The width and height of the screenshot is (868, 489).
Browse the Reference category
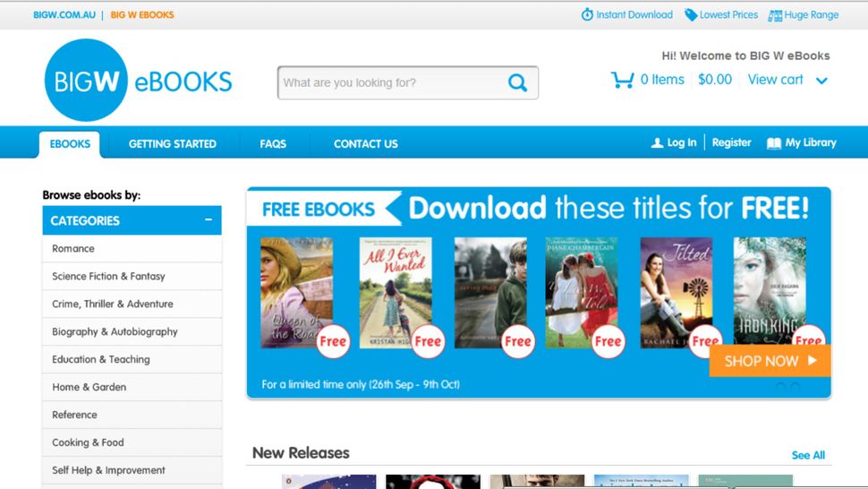coord(132,415)
